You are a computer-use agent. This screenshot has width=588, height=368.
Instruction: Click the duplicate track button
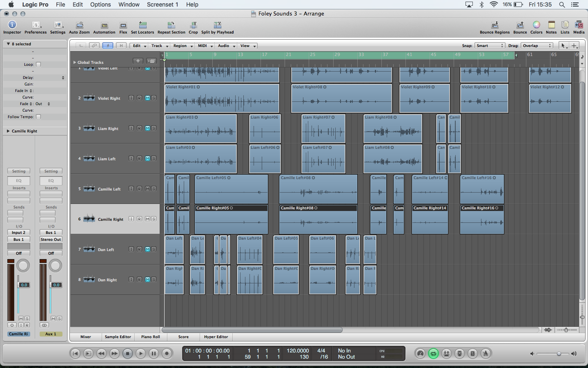coord(151,61)
